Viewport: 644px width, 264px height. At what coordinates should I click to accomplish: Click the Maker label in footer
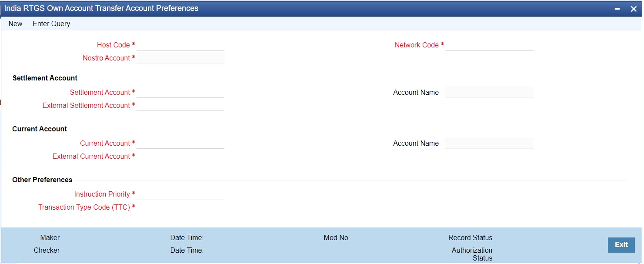click(50, 237)
